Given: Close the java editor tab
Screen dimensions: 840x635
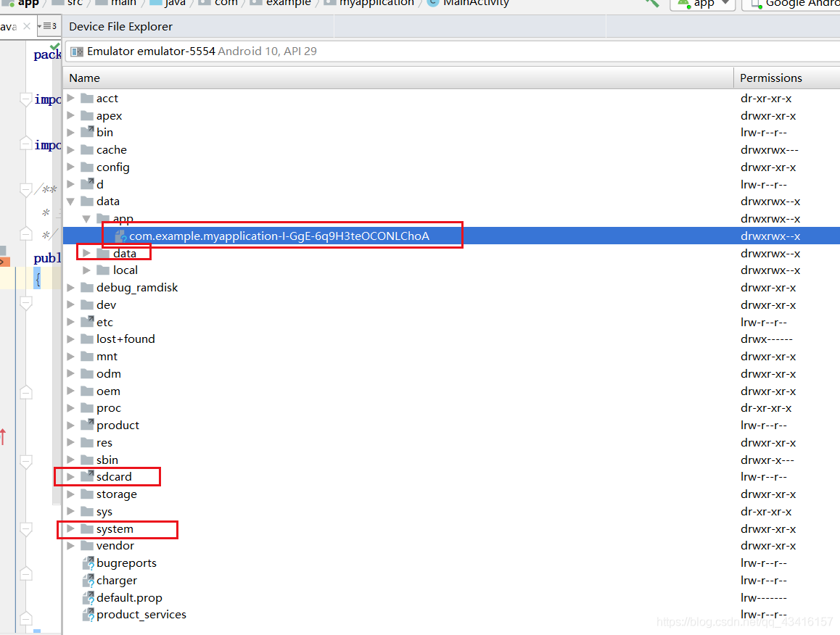Looking at the screenshot, I should 27,26.
